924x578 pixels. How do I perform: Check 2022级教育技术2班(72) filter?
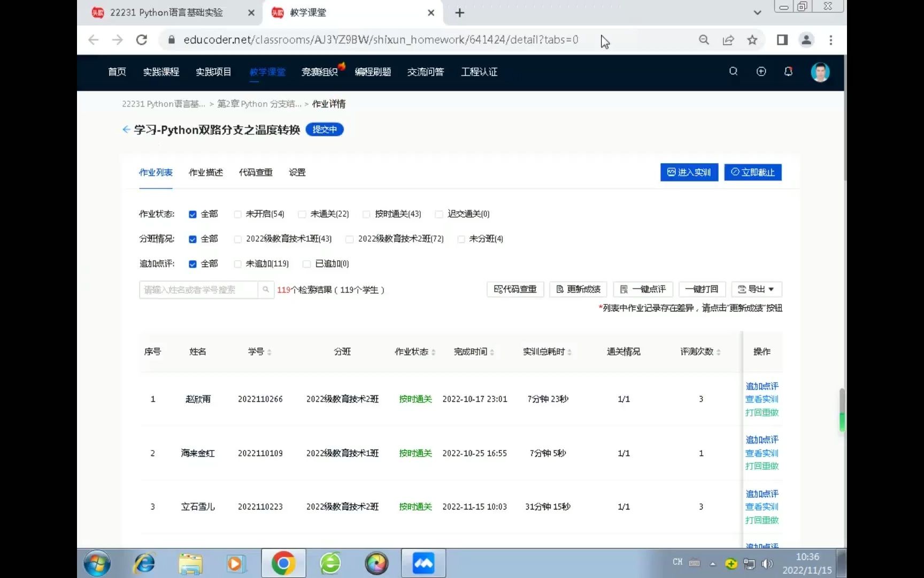(350, 239)
